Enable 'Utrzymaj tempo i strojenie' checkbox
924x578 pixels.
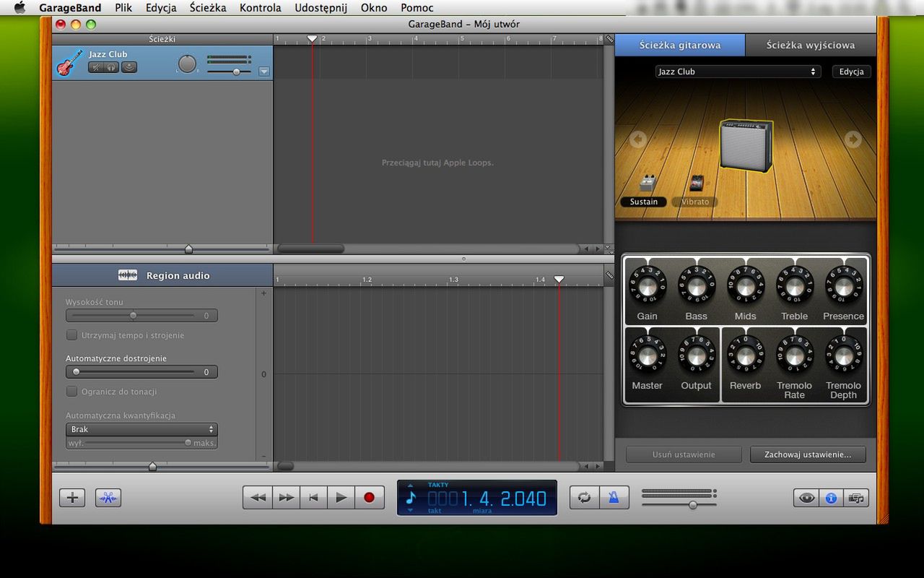[71, 335]
